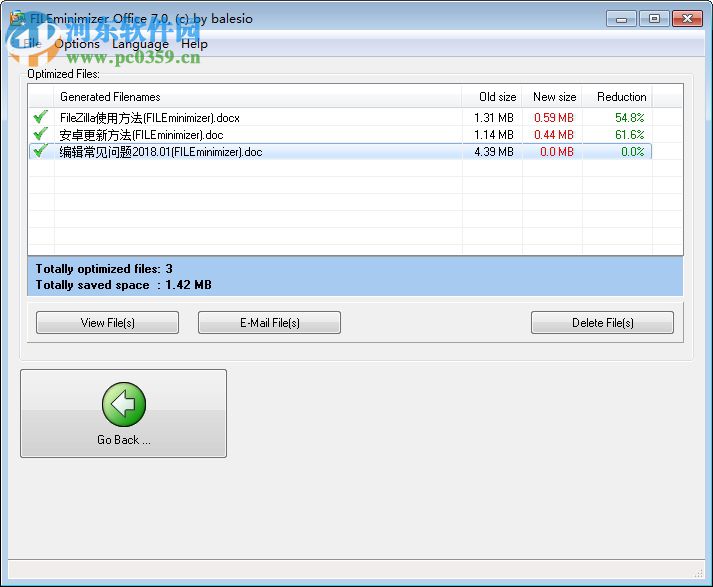Viewport: 713px width, 587px height.
Task: Click the 0.0% reduction value
Action: click(x=633, y=151)
